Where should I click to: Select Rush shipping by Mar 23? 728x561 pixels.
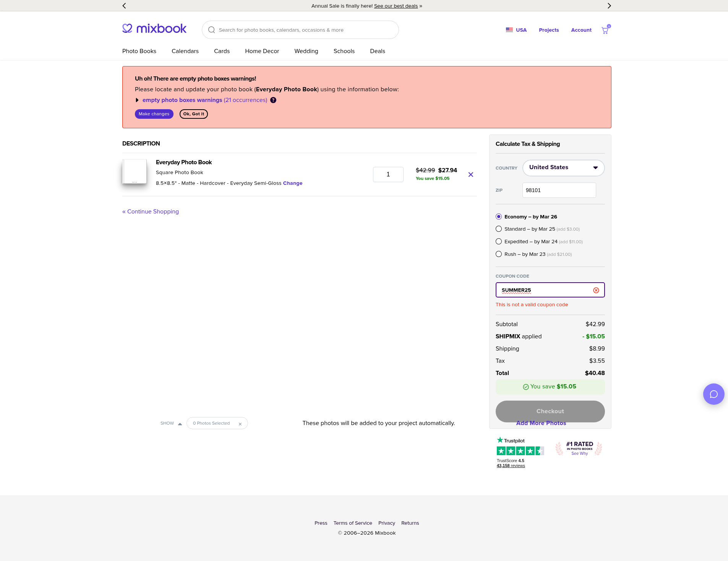pyautogui.click(x=499, y=254)
